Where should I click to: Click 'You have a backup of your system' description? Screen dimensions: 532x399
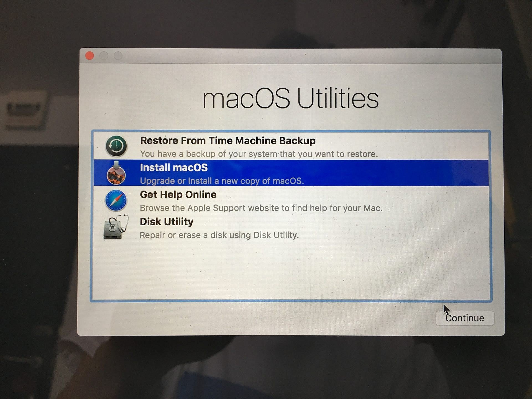point(259,154)
